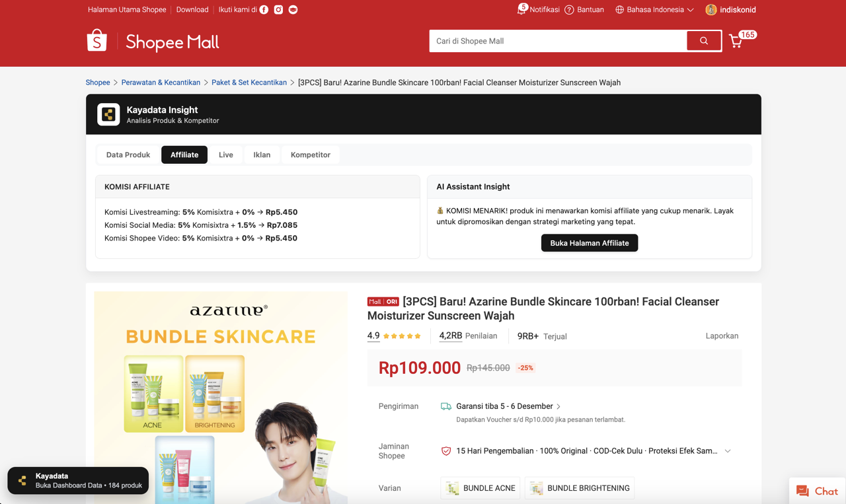Click the Bantuan help icon
This screenshot has height=504, width=846.
569,10
